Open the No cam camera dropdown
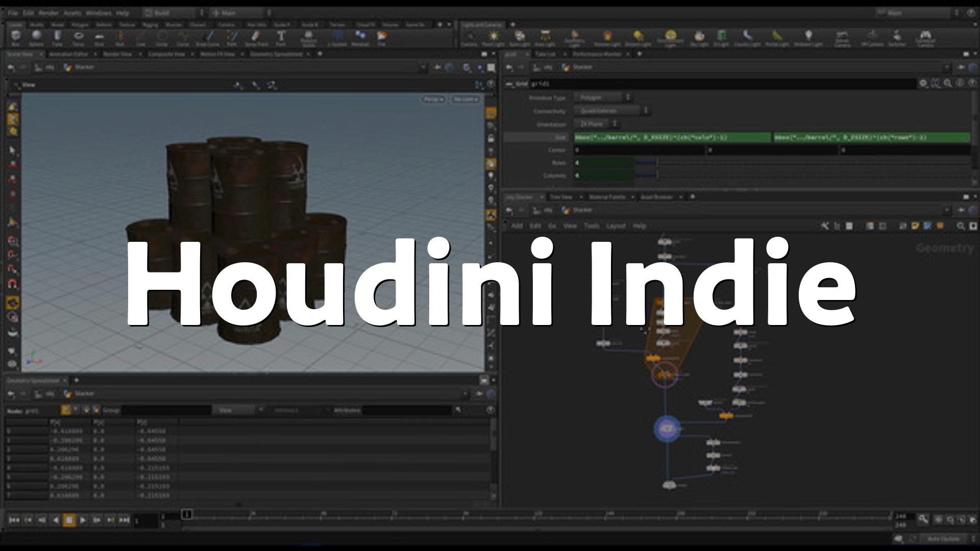 (465, 99)
